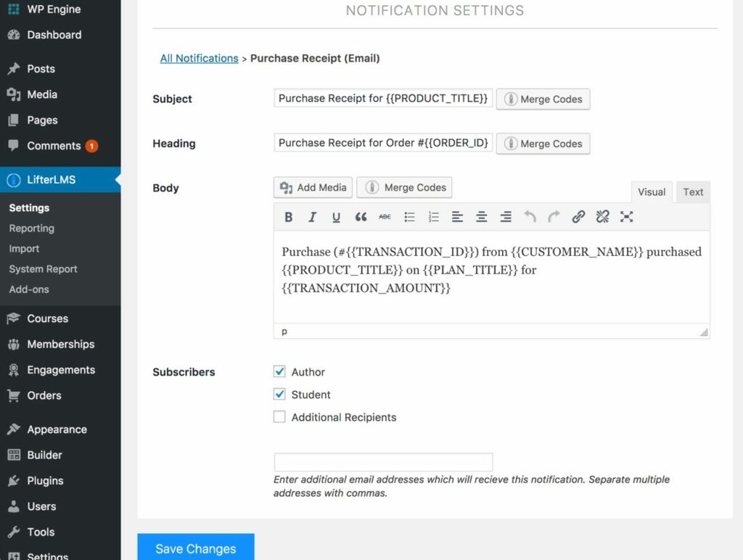
Task: Undo the last edit in editor
Action: click(x=530, y=217)
